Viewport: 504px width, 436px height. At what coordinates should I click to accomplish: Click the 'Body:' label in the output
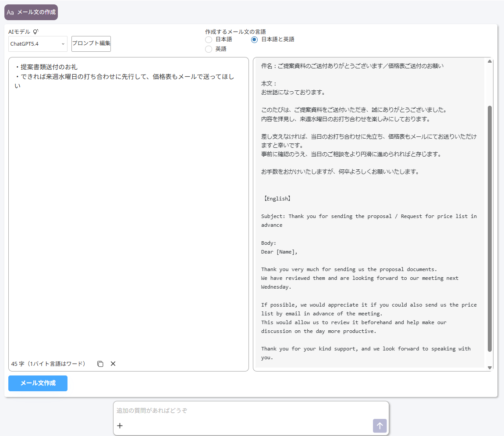click(x=268, y=243)
